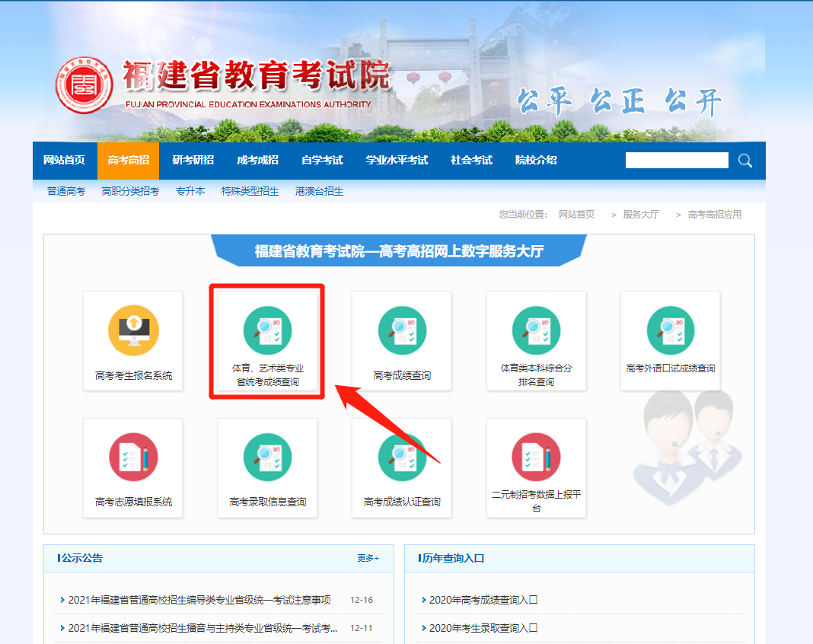813x644 pixels.
Task: Click the 高考考生报名系统 label
Action: pyautogui.click(x=134, y=375)
